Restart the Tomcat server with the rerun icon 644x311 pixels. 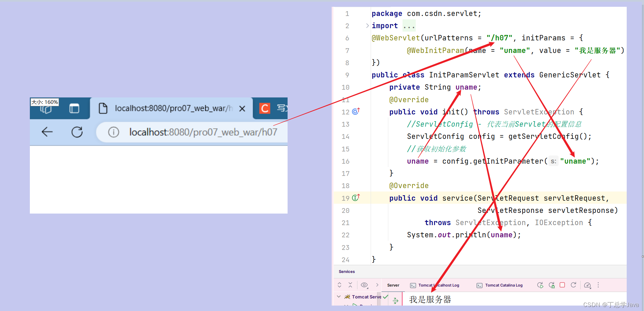540,285
